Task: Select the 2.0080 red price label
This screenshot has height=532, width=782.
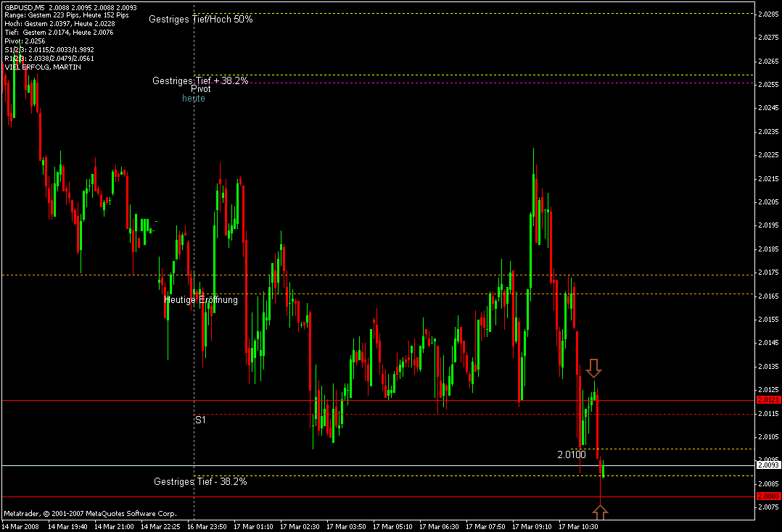Action: (768, 496)
